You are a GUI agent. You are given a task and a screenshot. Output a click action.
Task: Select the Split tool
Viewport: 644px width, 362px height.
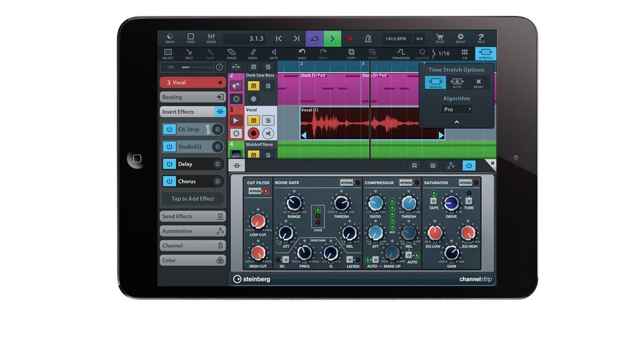188,53
